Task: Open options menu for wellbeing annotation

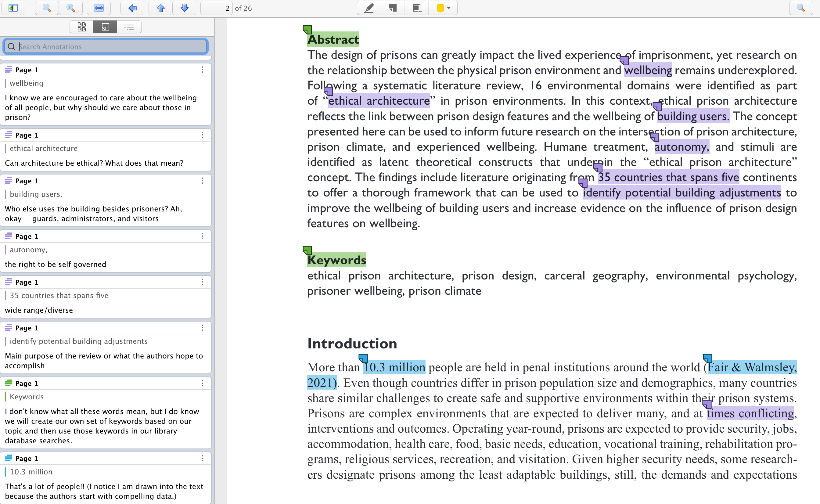Action: [x=203, y=70]
